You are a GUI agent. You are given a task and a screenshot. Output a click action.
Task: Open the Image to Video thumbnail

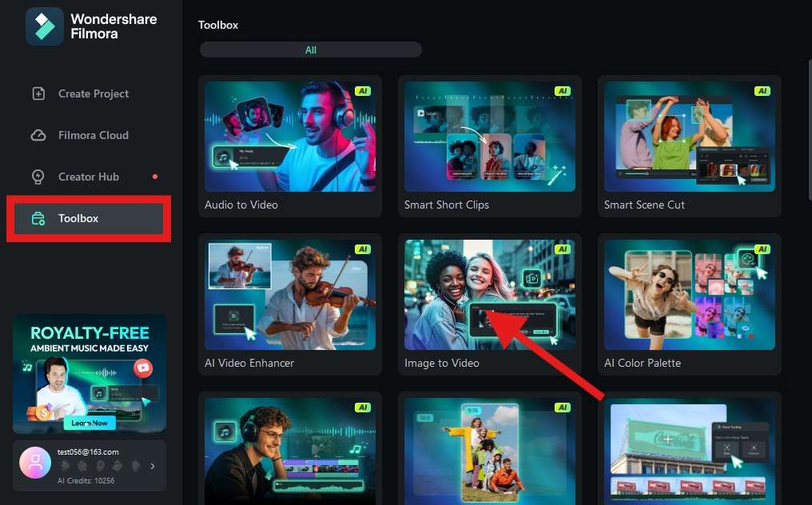(490, 295)
